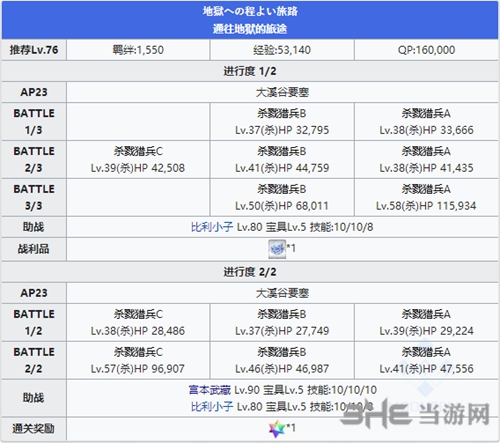Click enemy cell with HP 41,435

pyautogui.click(x=426, y=159)
